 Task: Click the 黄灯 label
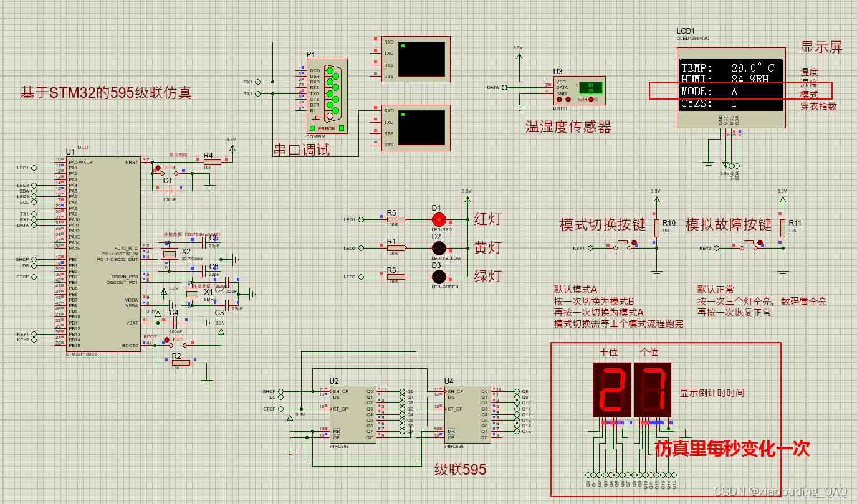point(487,247)
